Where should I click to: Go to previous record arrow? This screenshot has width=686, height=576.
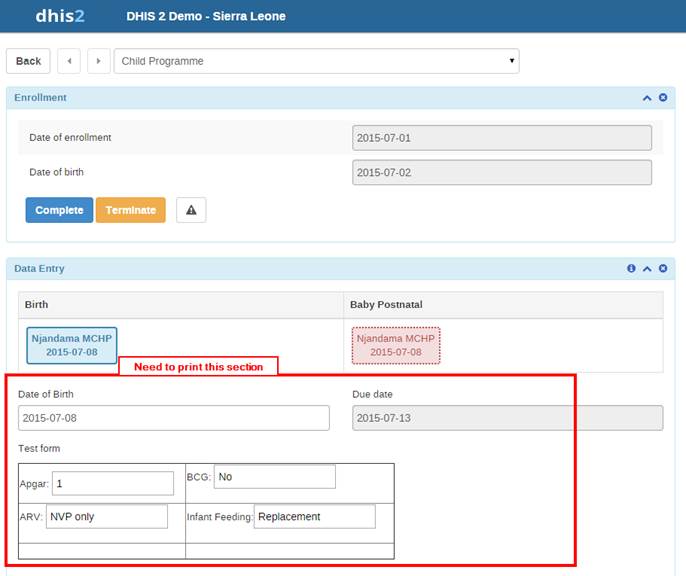coord(69,61)
